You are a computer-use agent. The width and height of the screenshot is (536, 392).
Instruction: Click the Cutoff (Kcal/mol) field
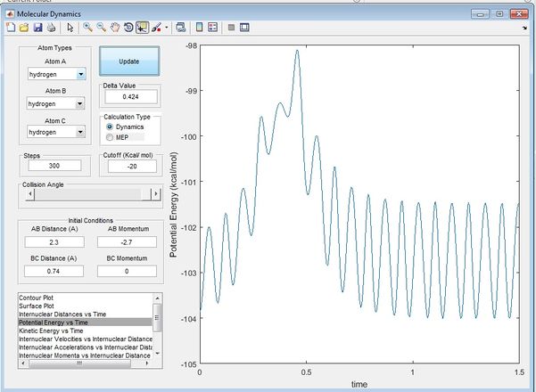coord(132,167)
